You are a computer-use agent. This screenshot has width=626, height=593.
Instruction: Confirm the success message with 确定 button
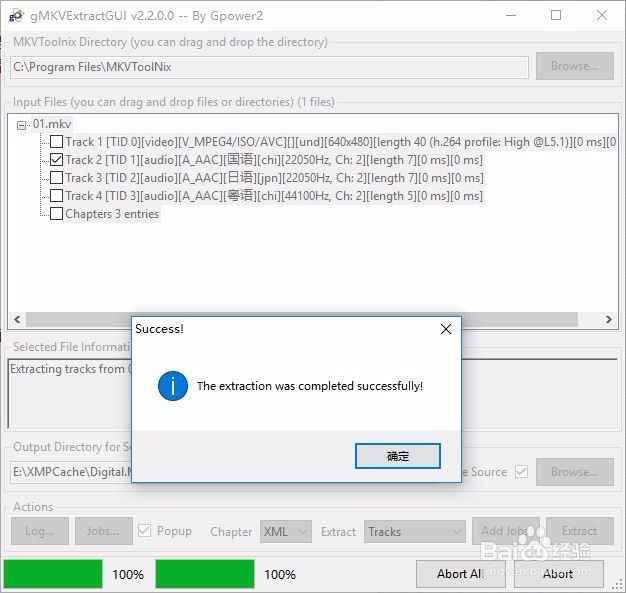coord(398,456)
